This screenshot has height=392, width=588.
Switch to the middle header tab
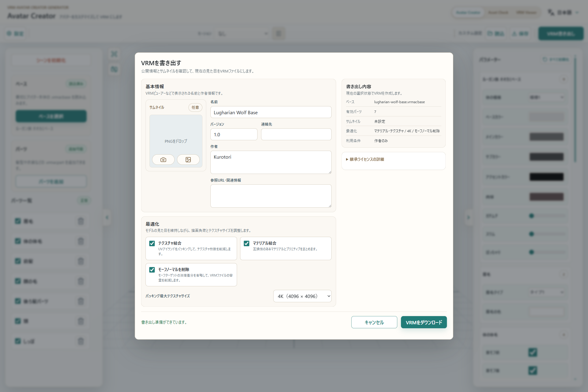click(498, 13)
